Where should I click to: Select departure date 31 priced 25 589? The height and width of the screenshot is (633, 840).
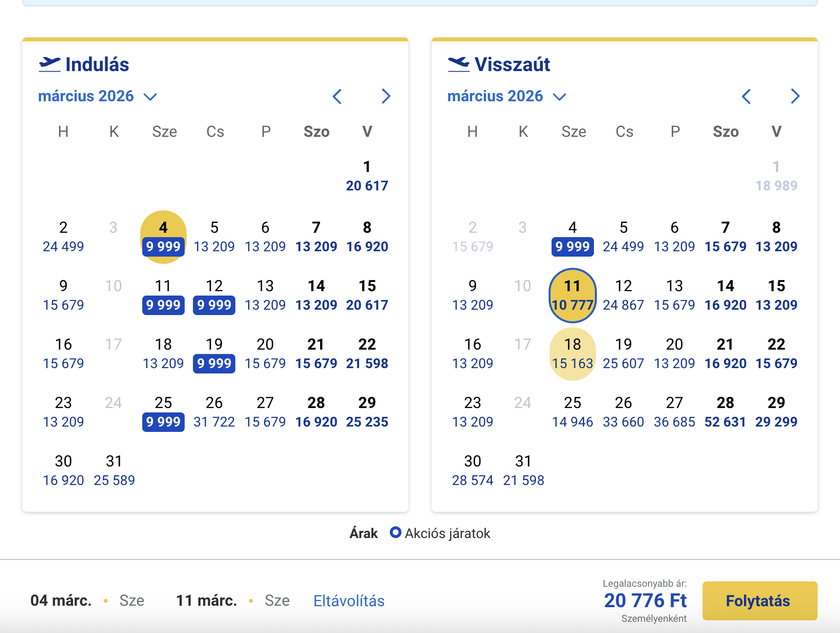coord(114,471)
